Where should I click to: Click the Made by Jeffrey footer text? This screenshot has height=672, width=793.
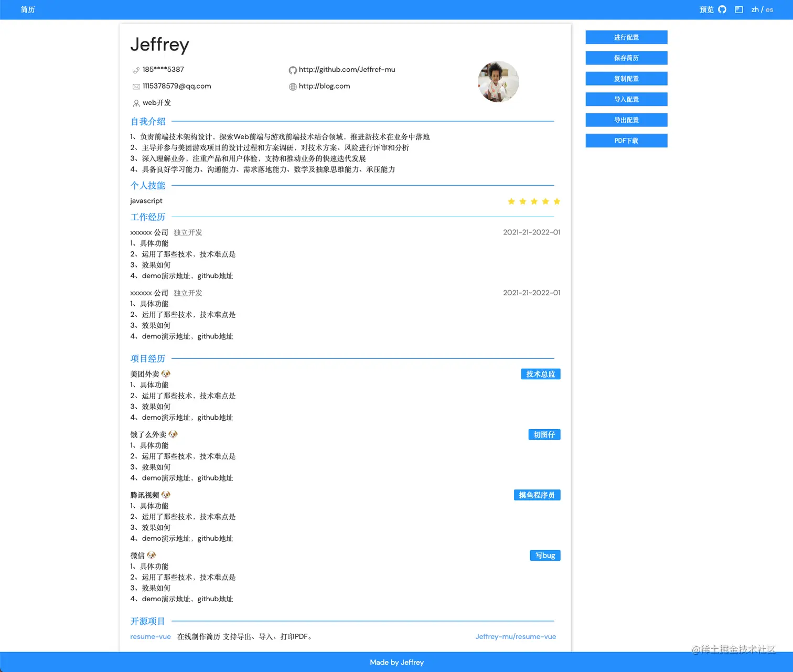point(396,662)
